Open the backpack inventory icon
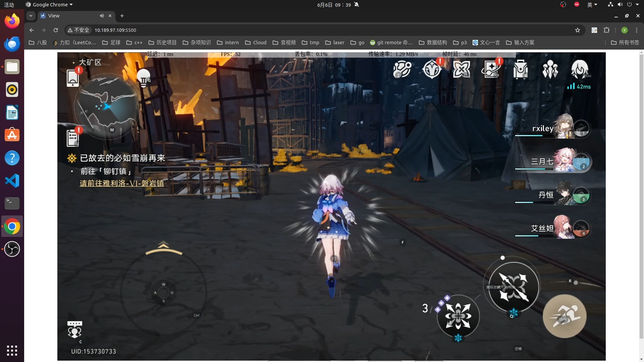The image size is (644, 362). point(520,69)
